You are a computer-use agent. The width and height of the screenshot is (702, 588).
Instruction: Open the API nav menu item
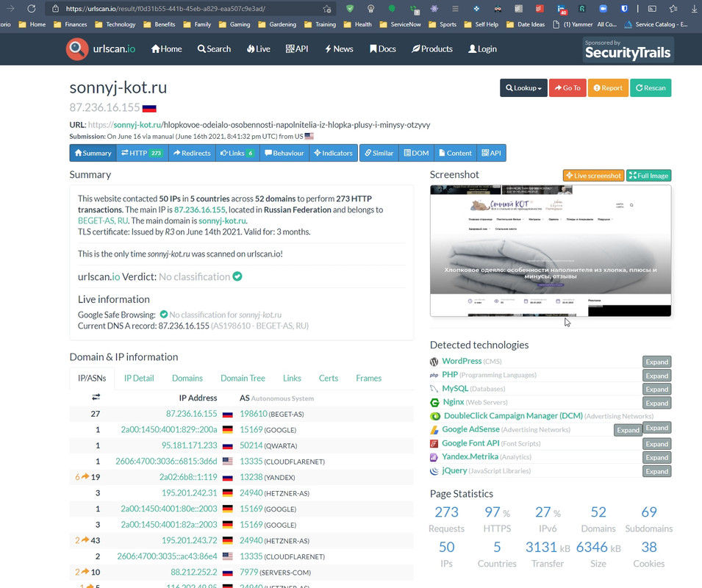point(297,49)
